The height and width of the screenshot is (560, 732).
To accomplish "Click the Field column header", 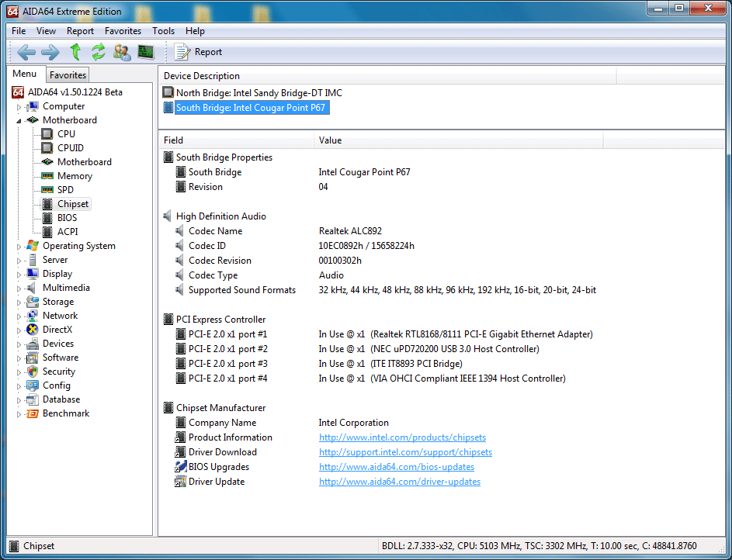I will coord(237,140).
